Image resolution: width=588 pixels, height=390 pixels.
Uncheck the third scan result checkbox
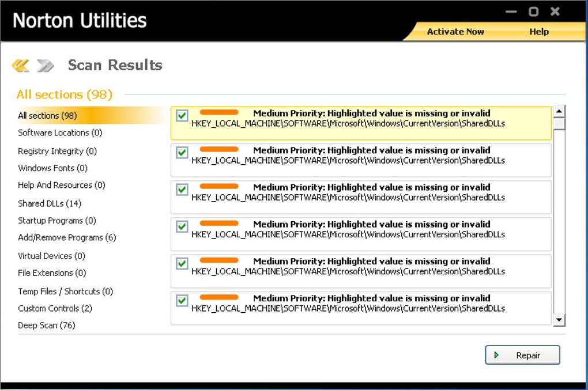(x=182, y=189)
